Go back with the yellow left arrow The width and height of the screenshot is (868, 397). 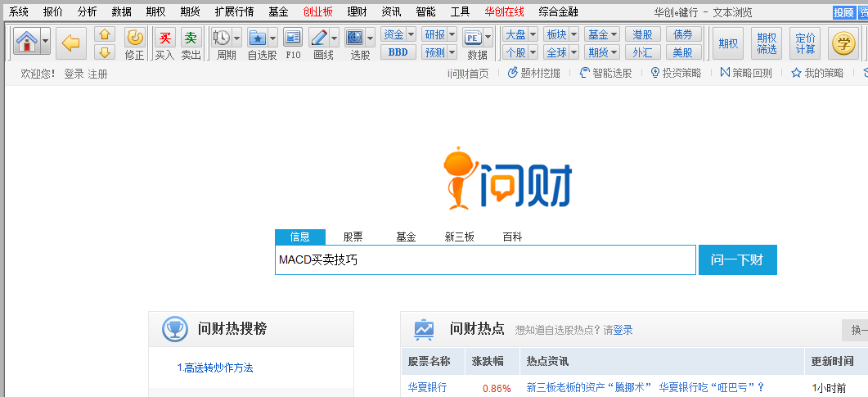tap(71, 43)
